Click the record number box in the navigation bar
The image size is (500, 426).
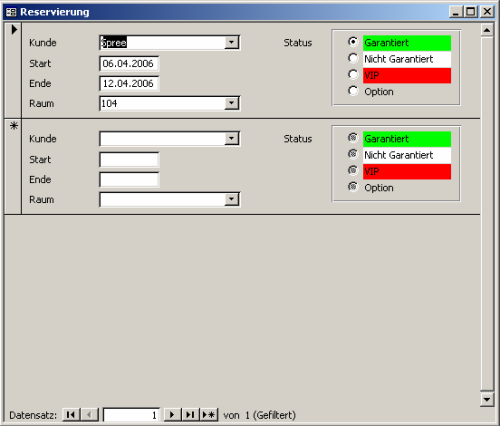point(131,415)
